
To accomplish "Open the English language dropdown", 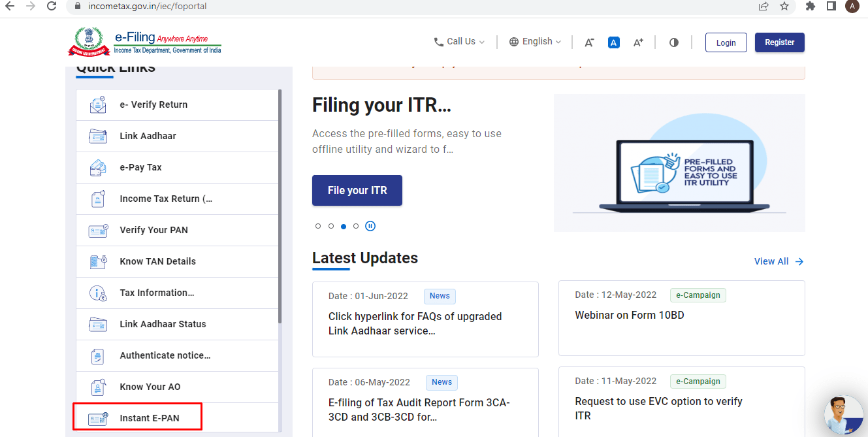I will 536,42.
